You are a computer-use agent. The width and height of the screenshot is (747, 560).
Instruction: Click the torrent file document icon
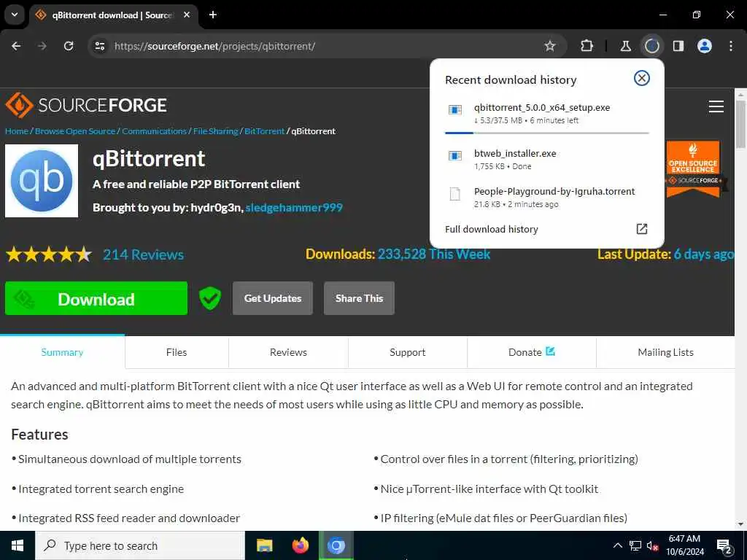[x=455, y=194]
